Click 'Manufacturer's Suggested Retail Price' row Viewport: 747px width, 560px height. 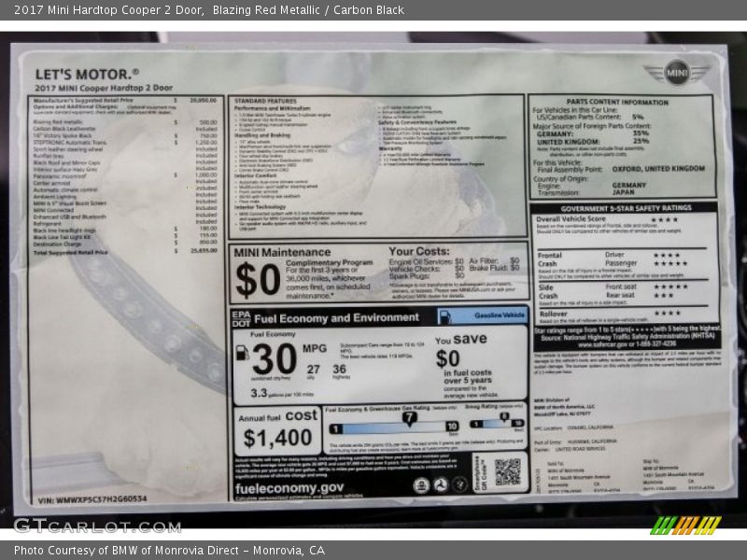pyautogui.click(x=125, y=101)
